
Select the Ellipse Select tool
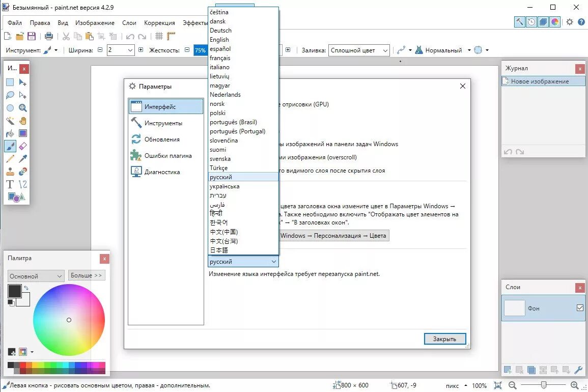[x=10, y=108]
